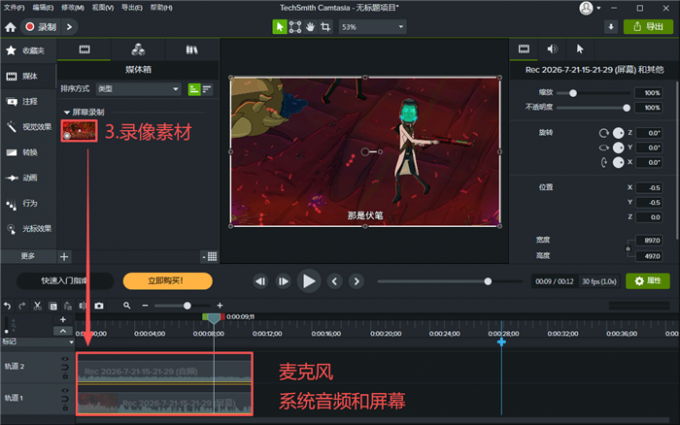Hide 轨道 2 with its eye icon
The width and height of the screenshot is (680, 425).
(65, 359)
